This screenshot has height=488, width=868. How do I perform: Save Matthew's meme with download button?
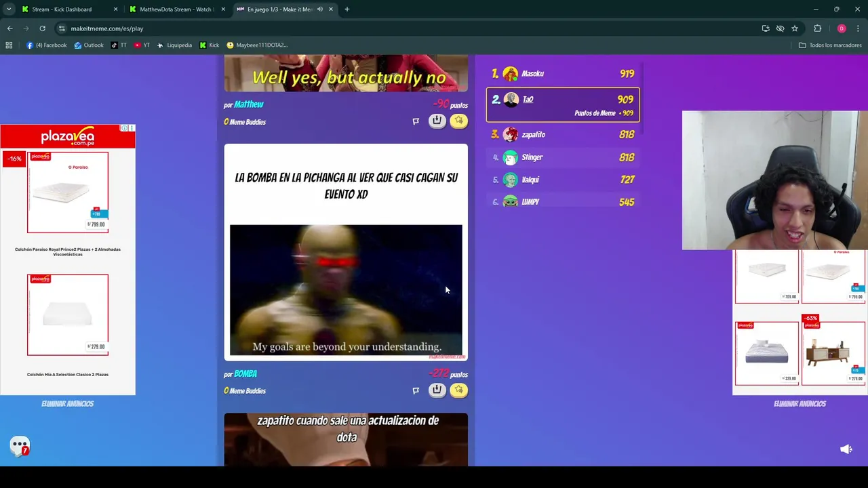tap(437, 121)
